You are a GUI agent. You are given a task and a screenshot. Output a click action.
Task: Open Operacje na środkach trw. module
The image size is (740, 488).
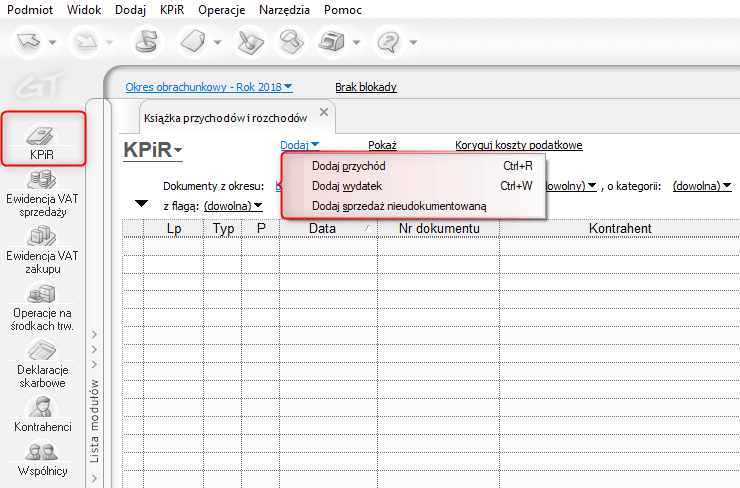click(x=42, y=308)
